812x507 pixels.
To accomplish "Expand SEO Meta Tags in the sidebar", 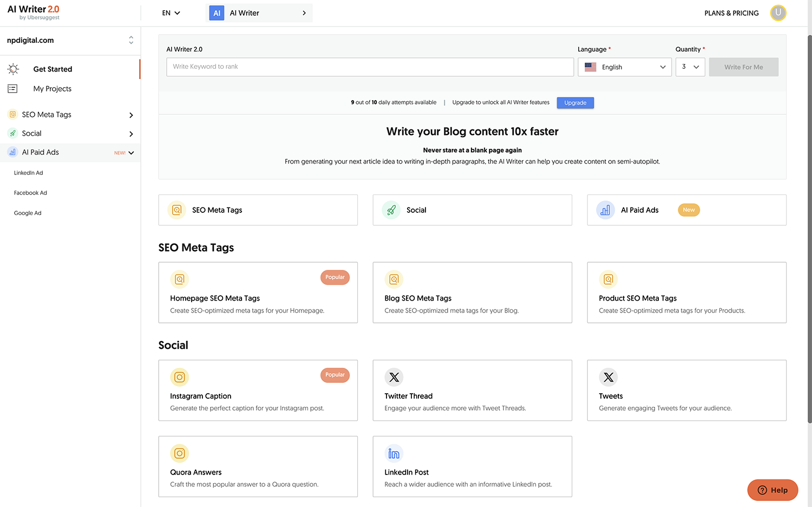I will point(131,115).
